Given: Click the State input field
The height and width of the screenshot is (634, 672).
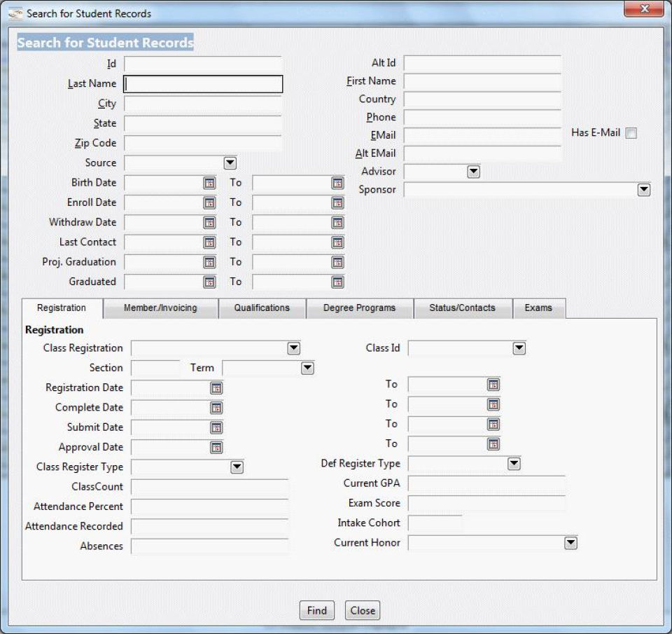Looking at the screenshot, I should pyautogui.click(x=203, y=123).
